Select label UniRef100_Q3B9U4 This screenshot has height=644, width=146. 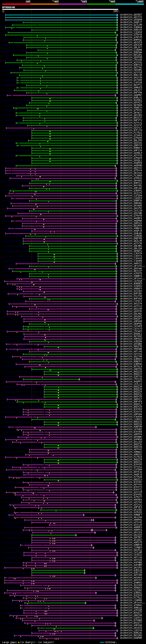(x=131, y=27)
